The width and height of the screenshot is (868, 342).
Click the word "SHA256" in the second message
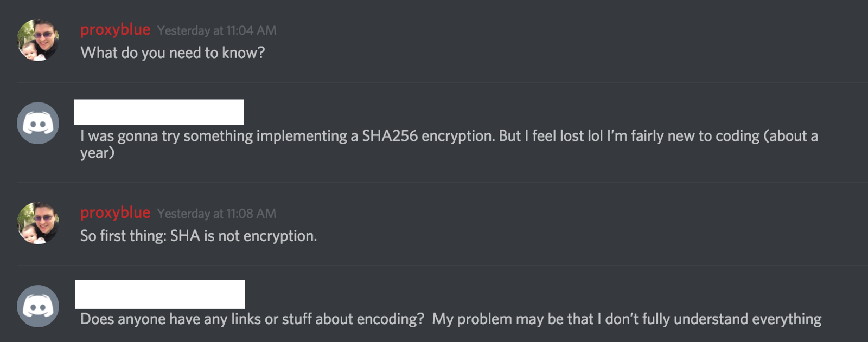[390, 136]
